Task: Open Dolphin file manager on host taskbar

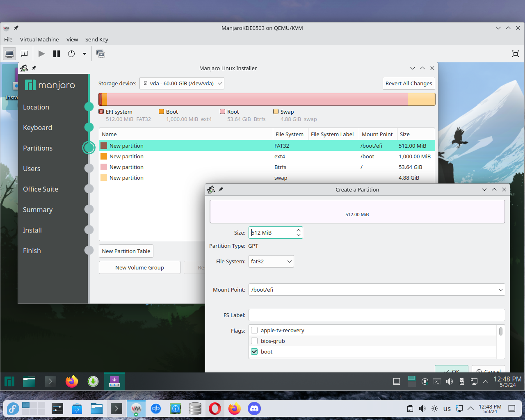Action: coord(96,409)
